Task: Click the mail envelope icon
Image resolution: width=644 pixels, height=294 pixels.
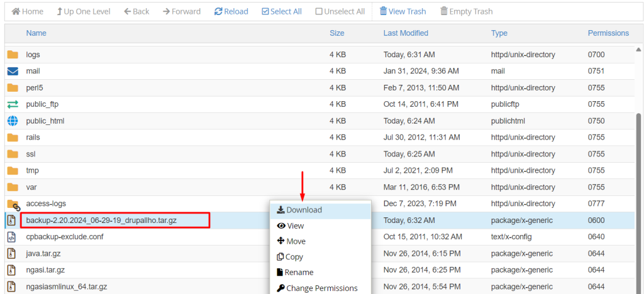Action: coord(13,71)
